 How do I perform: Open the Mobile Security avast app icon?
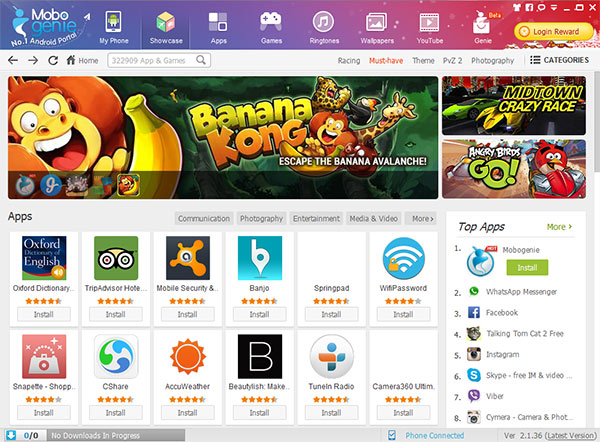[188, 258]
